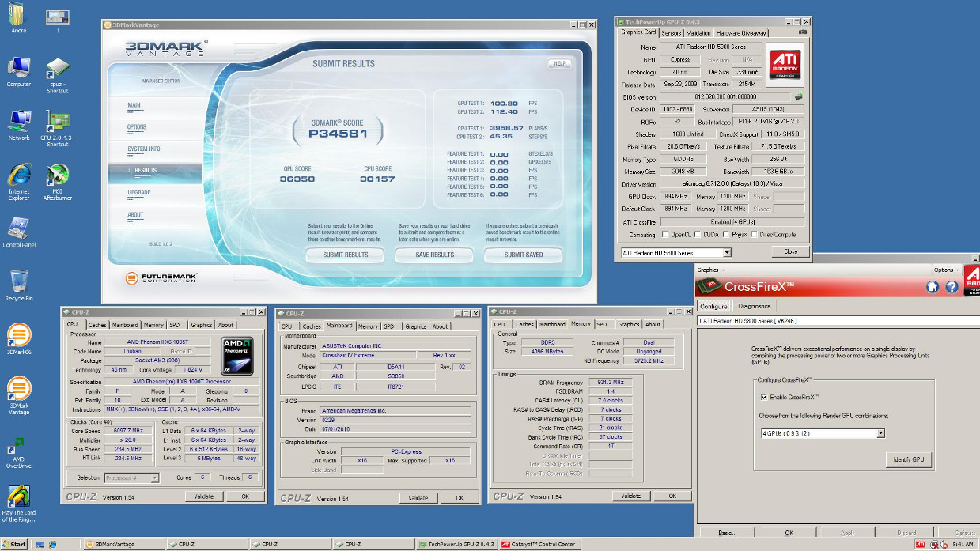Click the Submit Results button
Screen dimensions: 980x551
coord(346,255)
